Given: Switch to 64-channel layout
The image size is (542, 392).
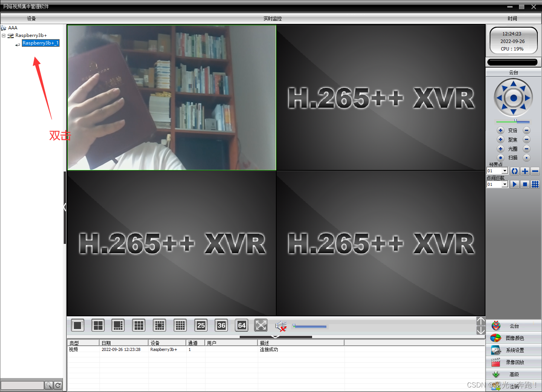Looking at the screenshot, I should [x=242, y=325].
